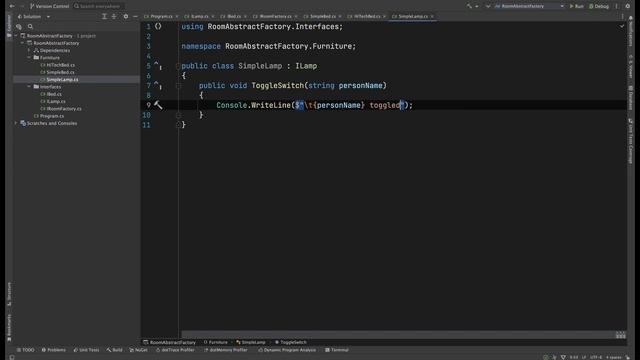Open the IDE settings gear at top right
This screenshot has width=640, height=360.
[x=628, y=6]
